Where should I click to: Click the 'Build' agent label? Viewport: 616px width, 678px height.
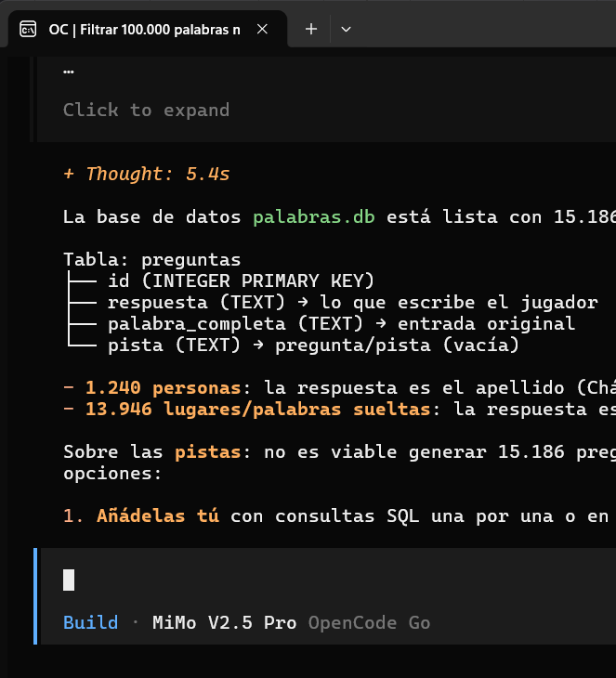coord(90,622)
